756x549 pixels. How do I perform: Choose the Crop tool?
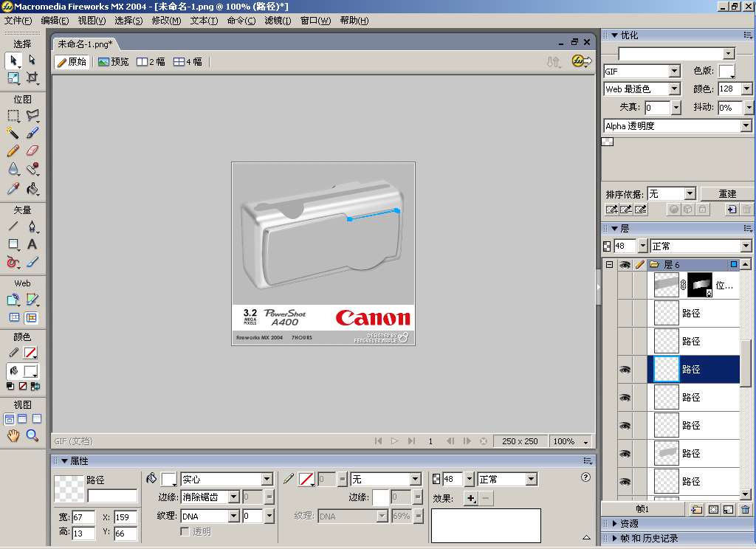click(32, 77)
